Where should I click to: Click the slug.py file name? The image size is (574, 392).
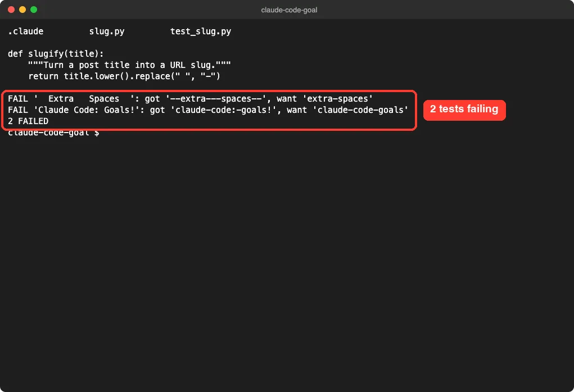106,31
